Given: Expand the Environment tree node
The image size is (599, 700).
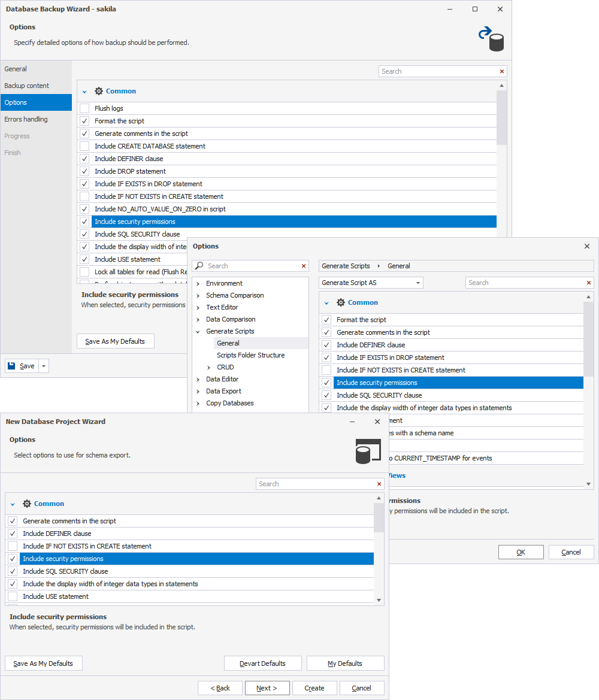Looking at the screenshot, I should click(198, 283).
